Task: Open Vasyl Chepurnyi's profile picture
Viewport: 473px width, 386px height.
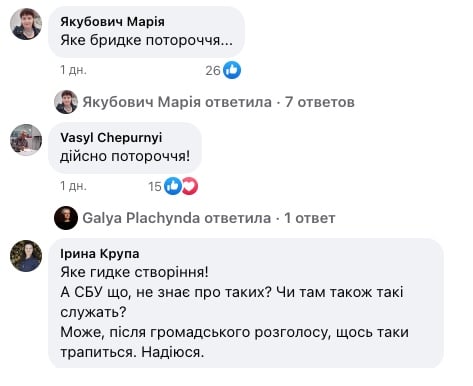Action: [x=26, y=140]
